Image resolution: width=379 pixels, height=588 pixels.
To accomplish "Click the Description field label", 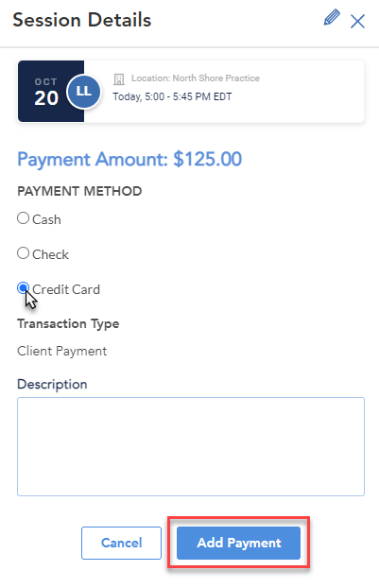I will coord(52,385).
